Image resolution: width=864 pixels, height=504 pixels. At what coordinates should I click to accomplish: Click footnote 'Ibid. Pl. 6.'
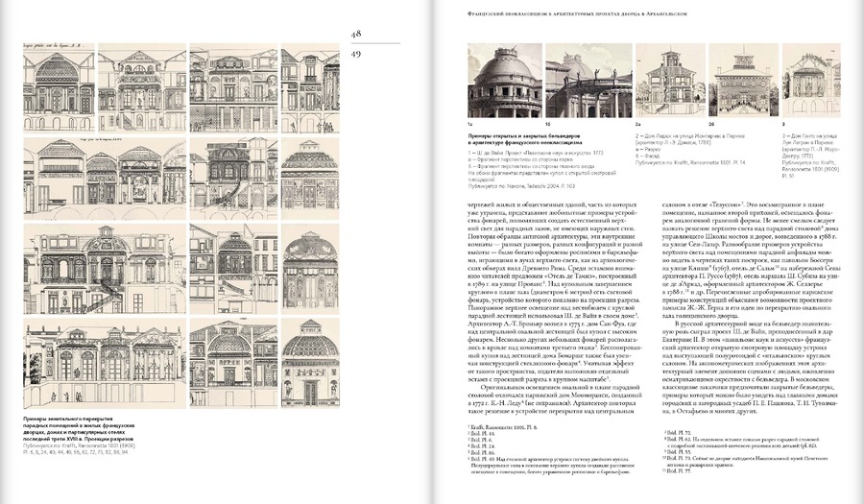click(480, 440)
